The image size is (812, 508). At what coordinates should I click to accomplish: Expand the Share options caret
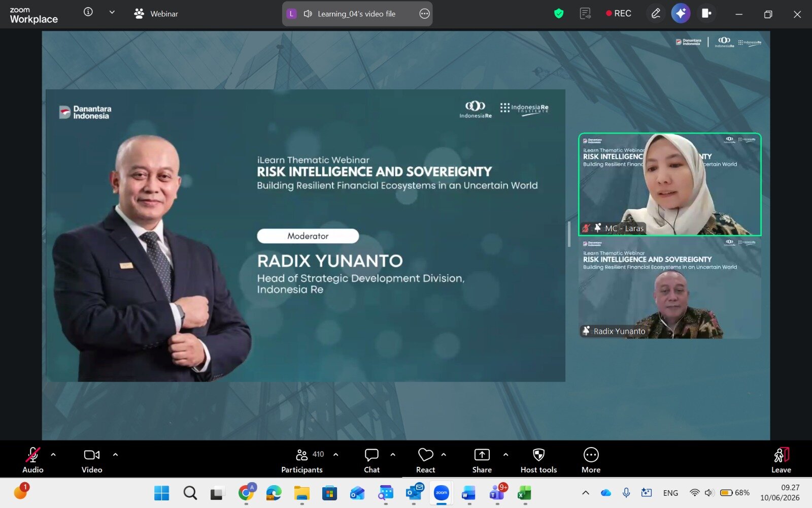click(x=505, y=455)
